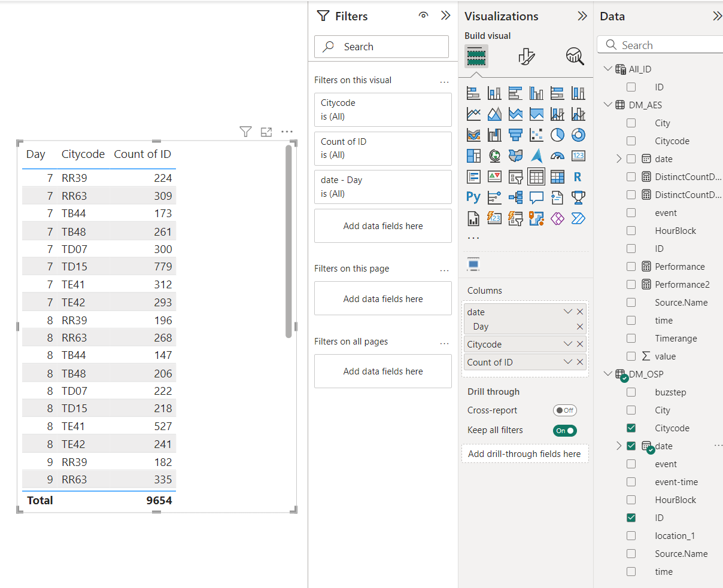This screenshot has height=588, width=723.
Task: Collapse the All_ID table
Action: tap(607, 69)
